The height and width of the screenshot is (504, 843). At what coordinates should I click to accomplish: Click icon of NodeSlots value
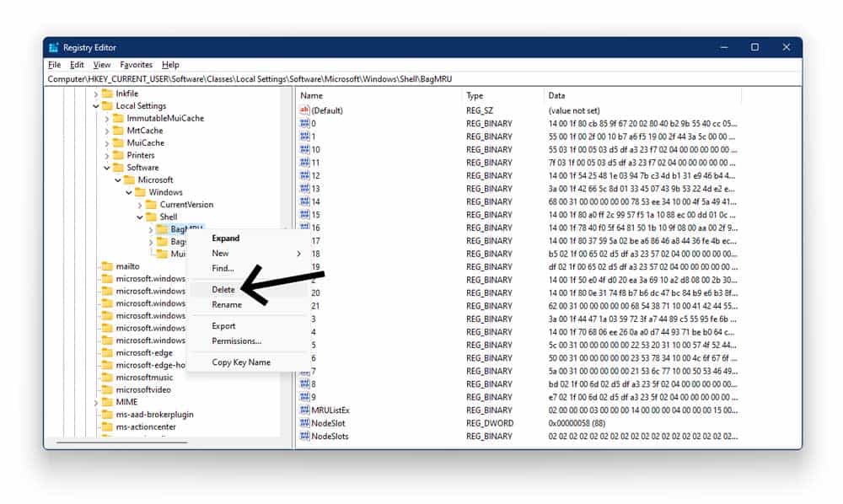pos(304,436)
